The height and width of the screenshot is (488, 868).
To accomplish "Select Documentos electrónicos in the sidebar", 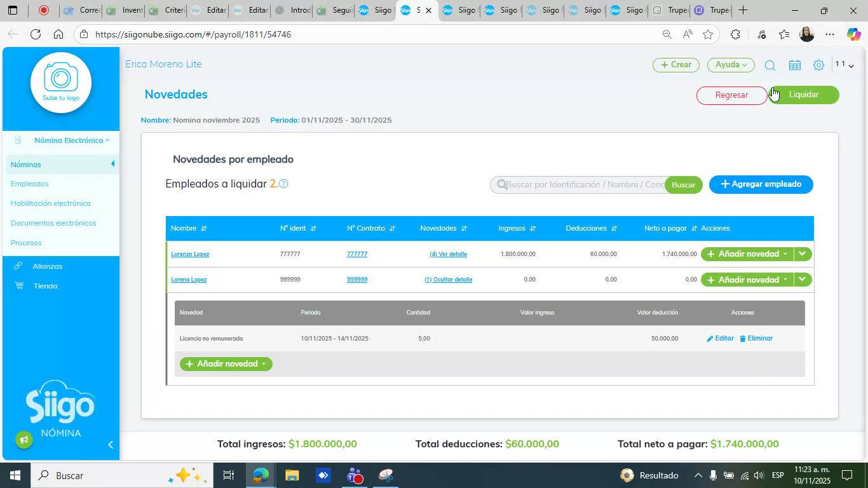I will (x=53, y=223).
